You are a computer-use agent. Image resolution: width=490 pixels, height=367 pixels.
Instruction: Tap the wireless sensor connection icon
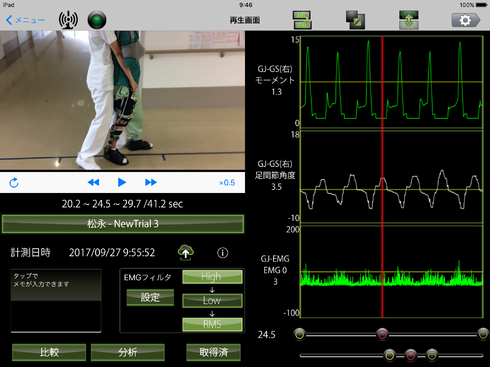pyautogui.click(x=68, y=20)
